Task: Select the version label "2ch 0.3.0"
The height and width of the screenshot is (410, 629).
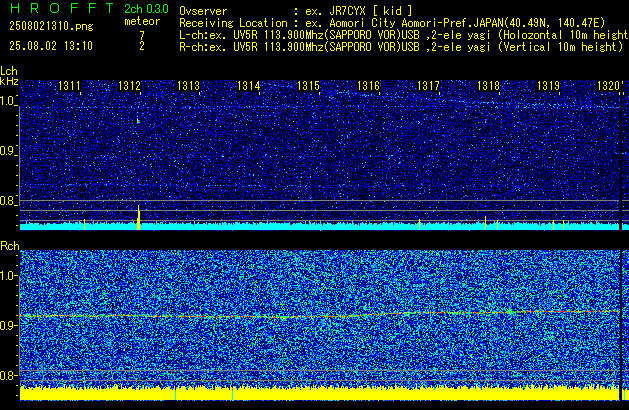Action: click(146, 9)
